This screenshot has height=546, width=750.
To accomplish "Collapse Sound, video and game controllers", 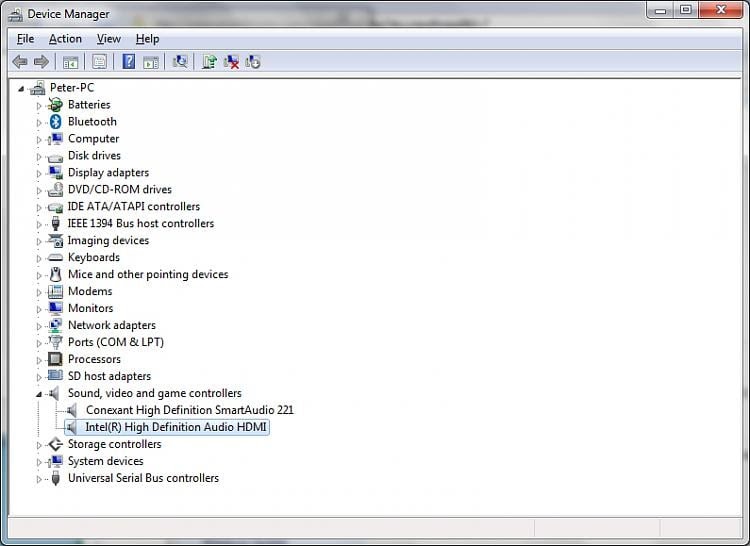I will point(39,394).
